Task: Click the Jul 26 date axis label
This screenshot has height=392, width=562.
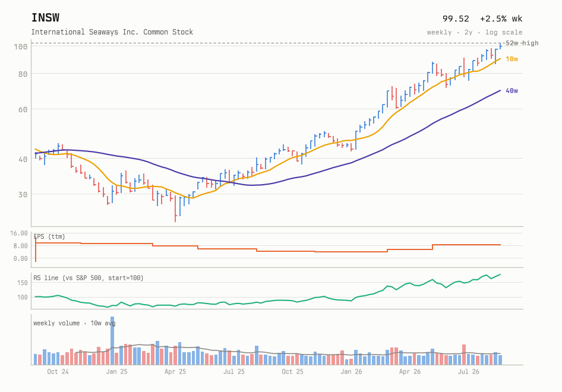Action: pyautogui.click(x=469, y=372)
